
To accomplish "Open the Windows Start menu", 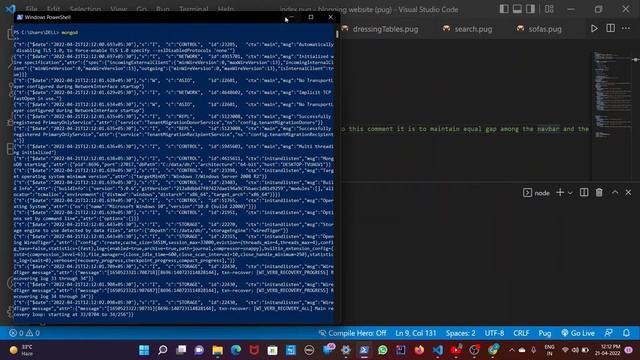I will point(144,350).
